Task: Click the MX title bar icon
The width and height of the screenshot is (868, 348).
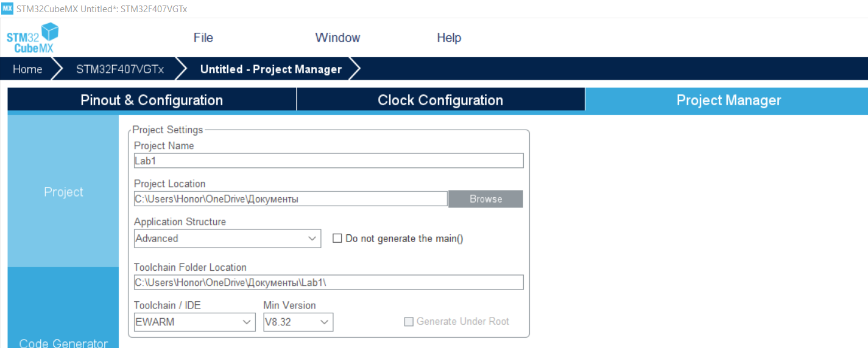Action: point(7,9)
